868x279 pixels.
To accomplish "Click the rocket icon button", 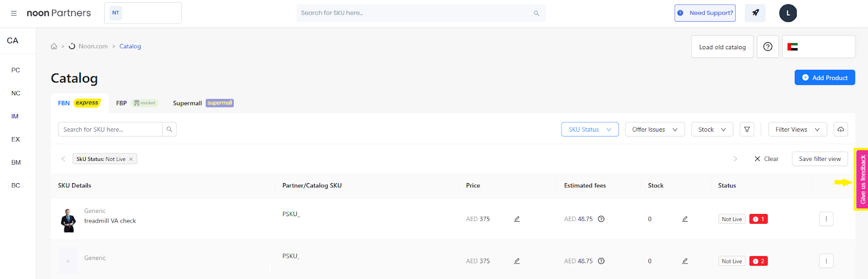I will pos(755,13).
